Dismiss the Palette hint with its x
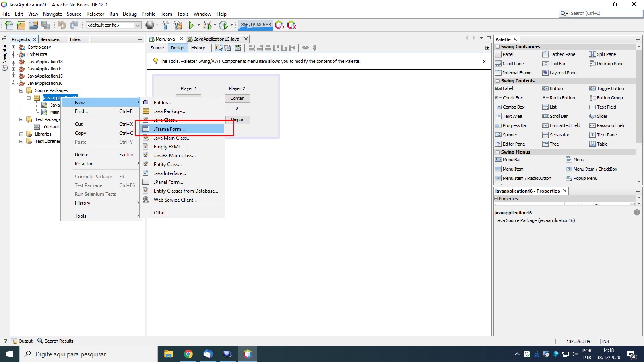Image resolution: width=644 pixels, height=362 pixels. pyautogui.click(x=484, y=62)
